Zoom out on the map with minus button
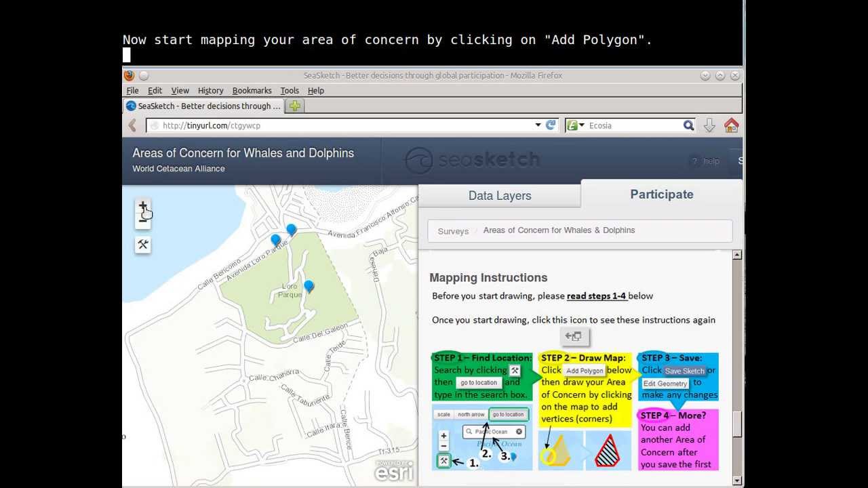Image resolution: width=868 pixels, height=488 pixels. pyautogui.click(x=142, y=220)
